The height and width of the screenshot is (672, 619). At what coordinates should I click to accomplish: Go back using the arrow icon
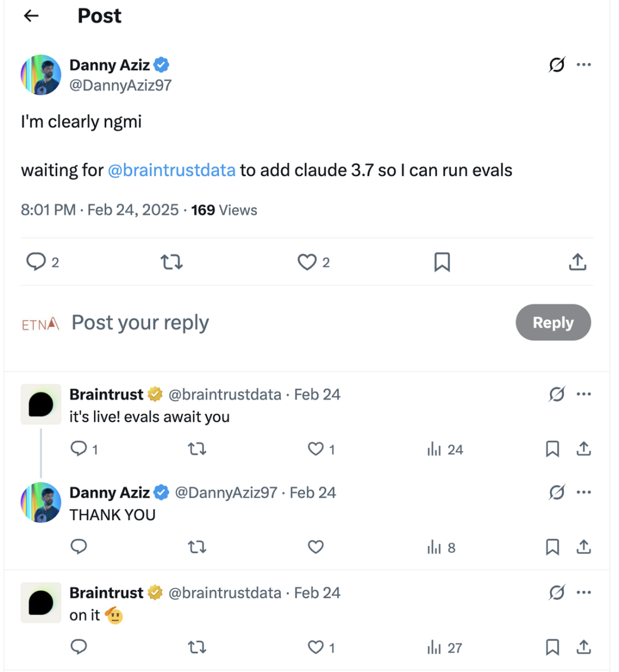31,16
